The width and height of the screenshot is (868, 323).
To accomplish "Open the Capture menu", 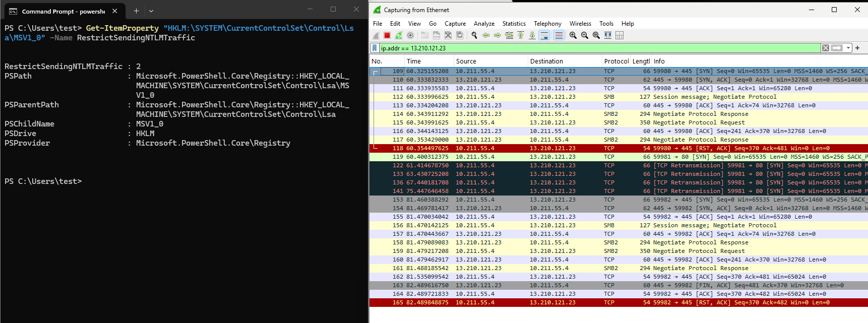I will coord(455,24).
